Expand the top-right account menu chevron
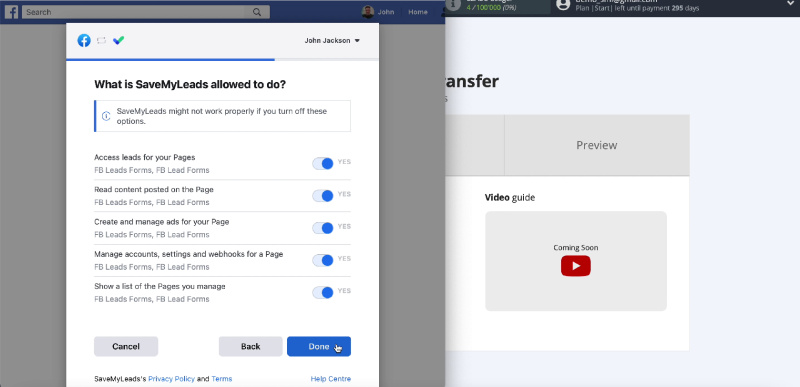Screen dimensions: 800x387 790,4
